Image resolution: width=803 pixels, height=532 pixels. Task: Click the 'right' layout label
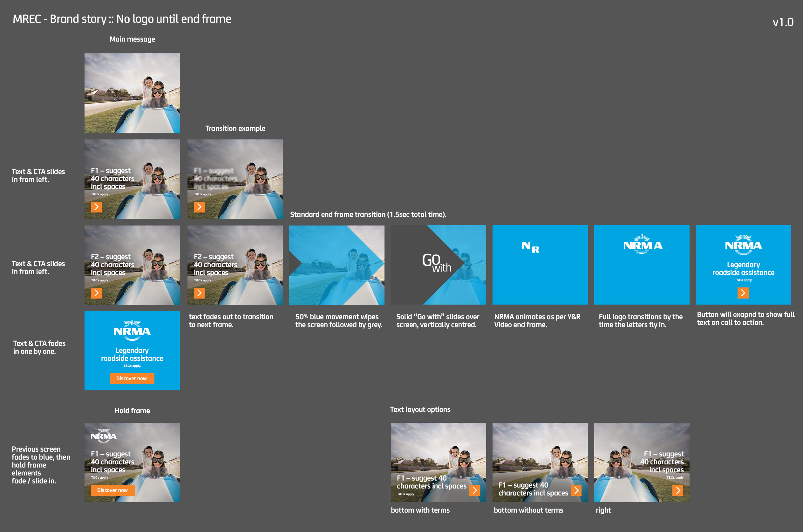tap(603, 510)
